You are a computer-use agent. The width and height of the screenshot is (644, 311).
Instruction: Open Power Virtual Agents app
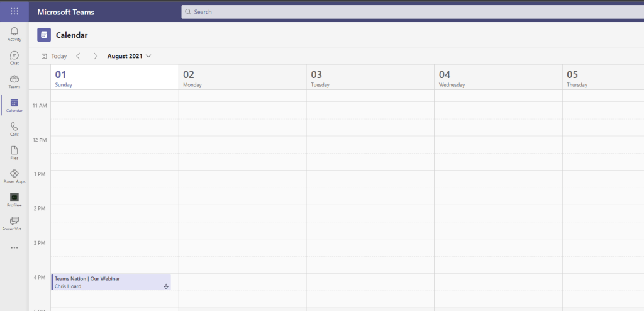[14, 223]
